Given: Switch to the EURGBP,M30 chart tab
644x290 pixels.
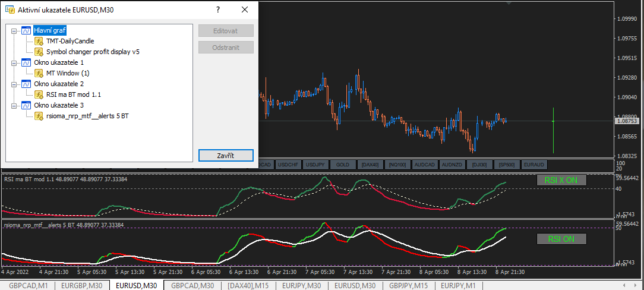Looking at the screenshot, I should pyautogui.click(x=83, y=285).
